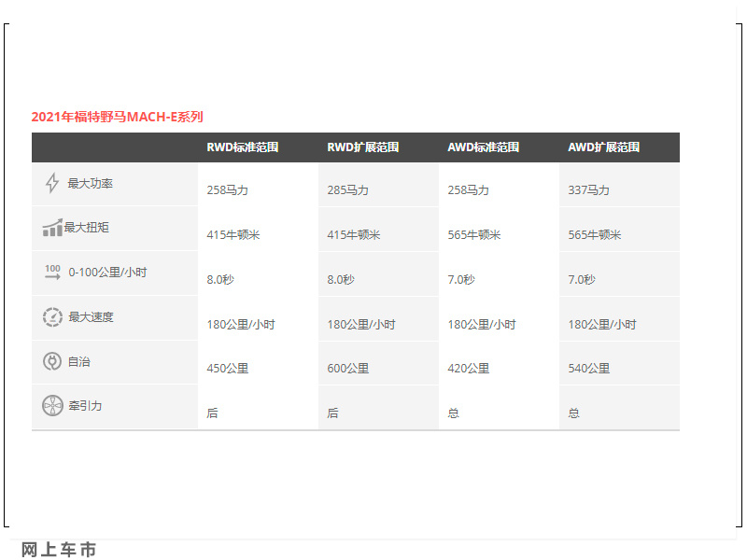Click 415牛顿米 in RWD扩展范围 column
747x560 pixels.
[354, 235]
